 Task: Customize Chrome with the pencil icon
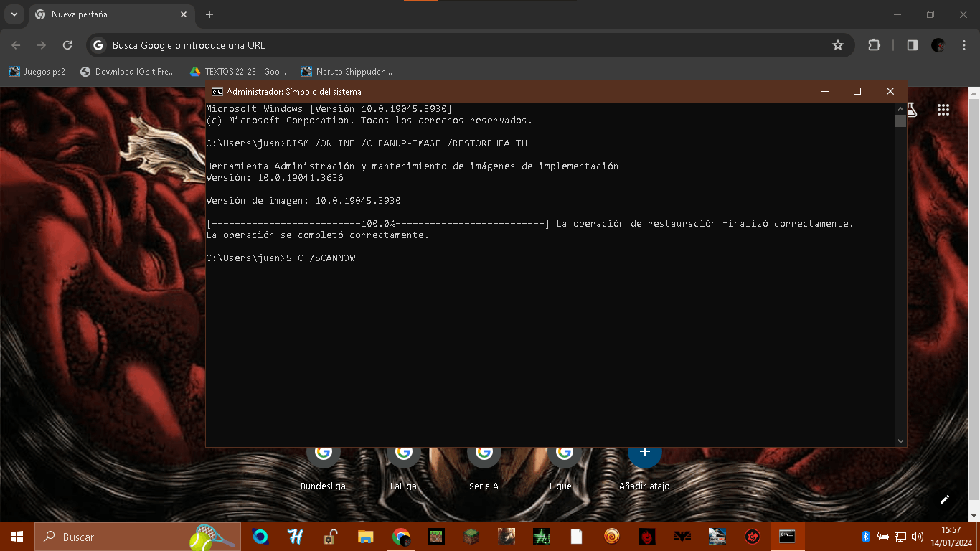pos(945,499)
